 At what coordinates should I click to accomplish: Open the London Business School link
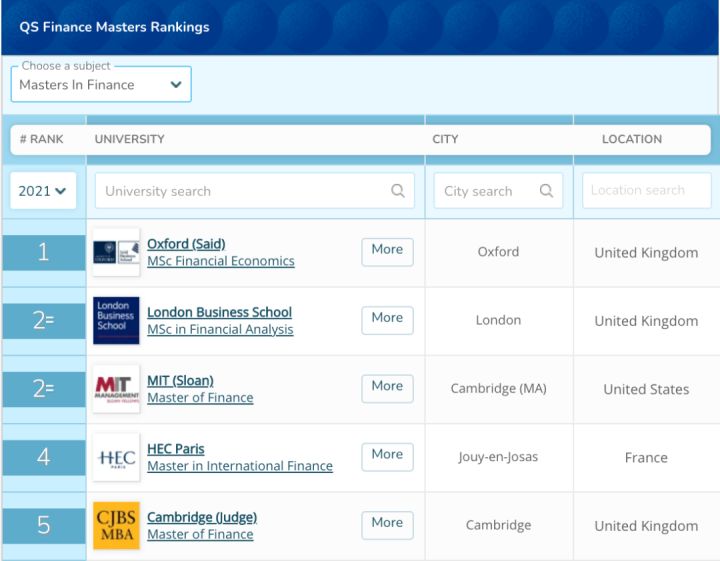(219, 312)
